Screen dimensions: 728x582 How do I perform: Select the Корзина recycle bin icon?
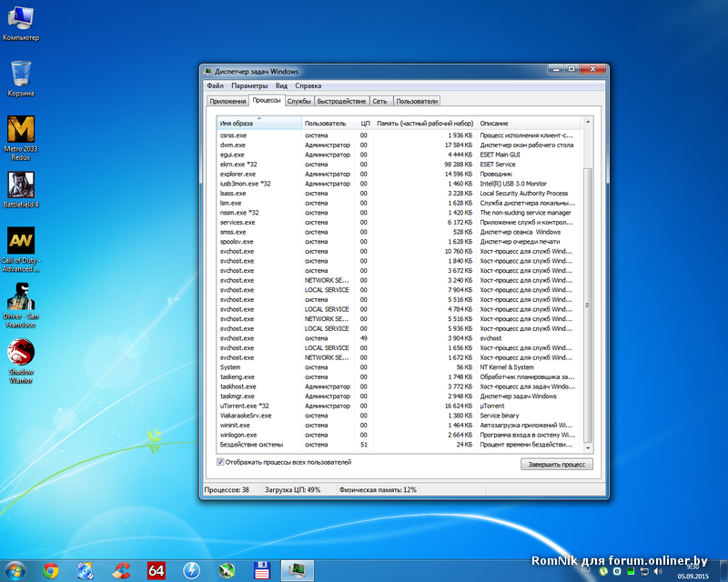click(x=20, y=75)
